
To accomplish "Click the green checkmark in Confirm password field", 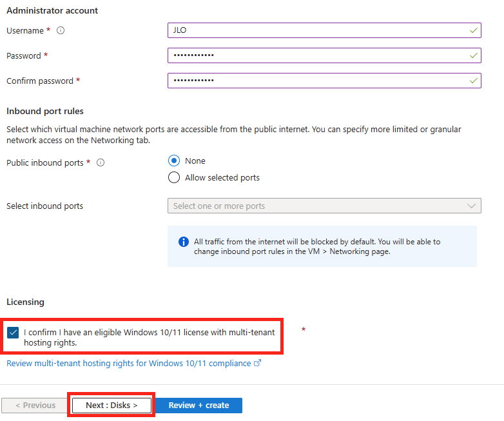I will 473,81.
